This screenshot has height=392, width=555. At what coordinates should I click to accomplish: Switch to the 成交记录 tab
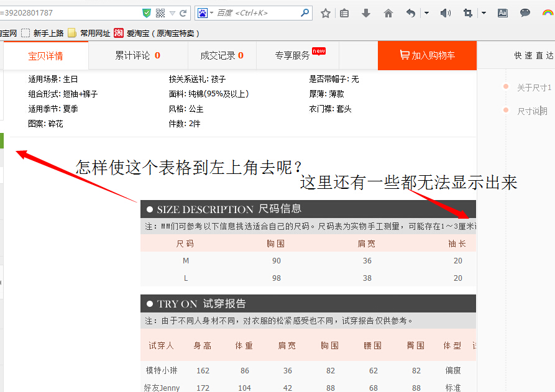coord(222,55)
